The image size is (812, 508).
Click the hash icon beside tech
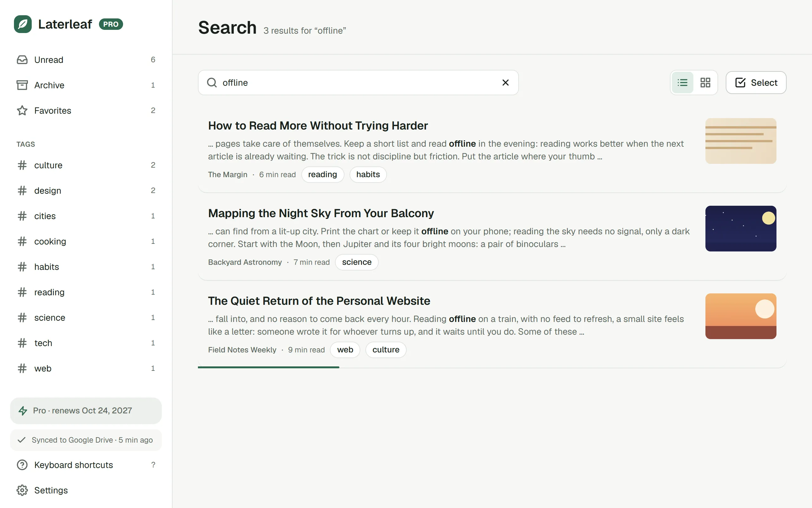point(22,343)
